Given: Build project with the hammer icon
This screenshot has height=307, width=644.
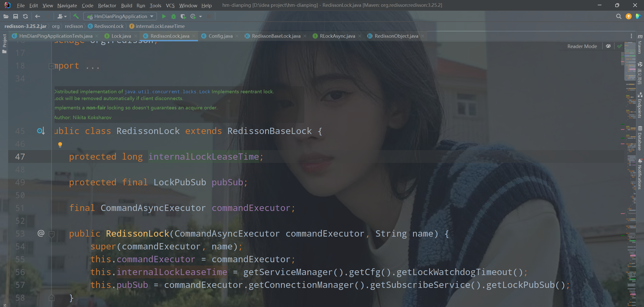Looking at the screenshot, I should pyautogui.click(x=76, y=17).
